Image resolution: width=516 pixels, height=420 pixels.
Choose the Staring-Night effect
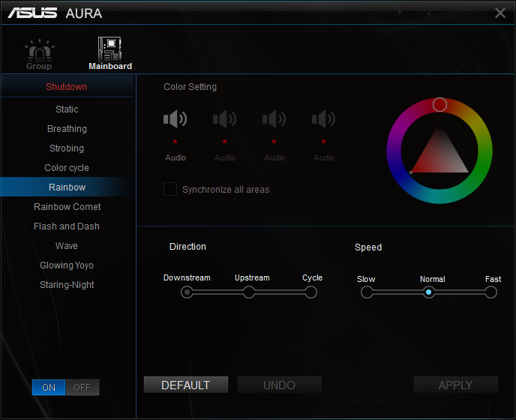point(67,285)
